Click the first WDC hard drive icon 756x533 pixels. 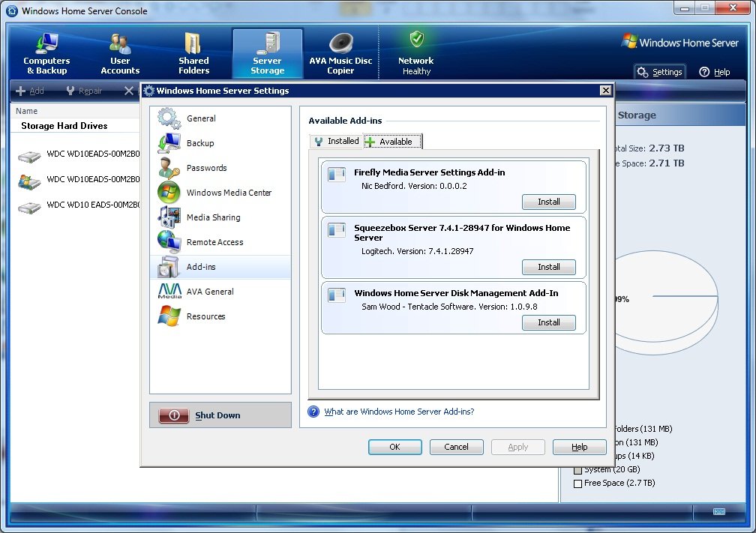pyautogui.click(x=29, y=157)
